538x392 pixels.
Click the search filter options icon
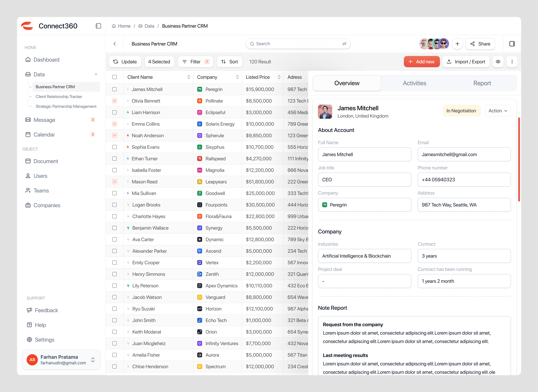point(344,44)
